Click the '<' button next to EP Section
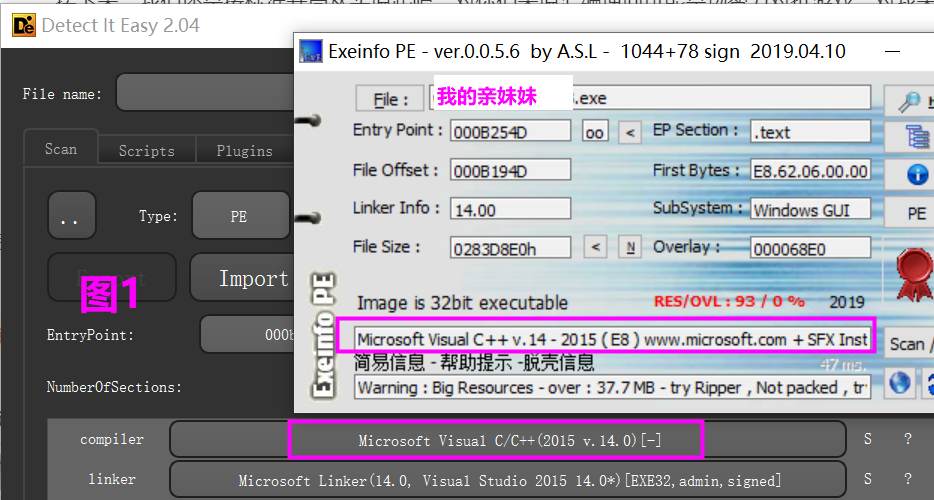Viewport: 934px width, 500px height. coord(630,132)
